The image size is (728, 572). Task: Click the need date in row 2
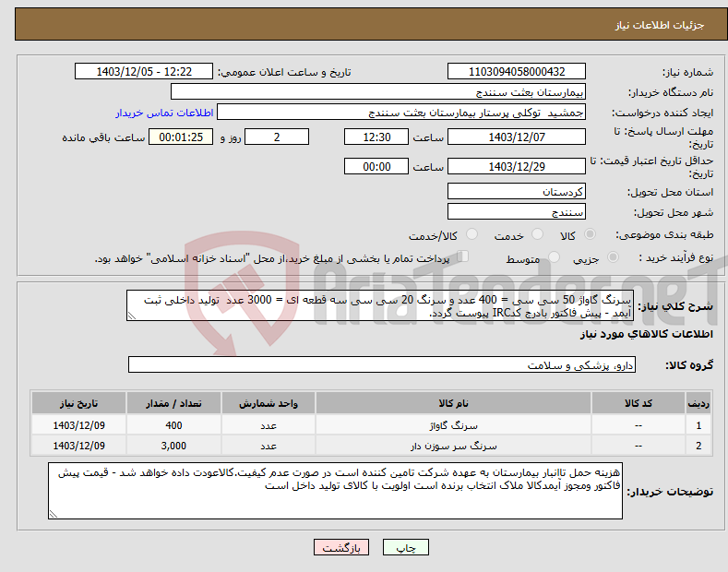(x=78, y=446)
